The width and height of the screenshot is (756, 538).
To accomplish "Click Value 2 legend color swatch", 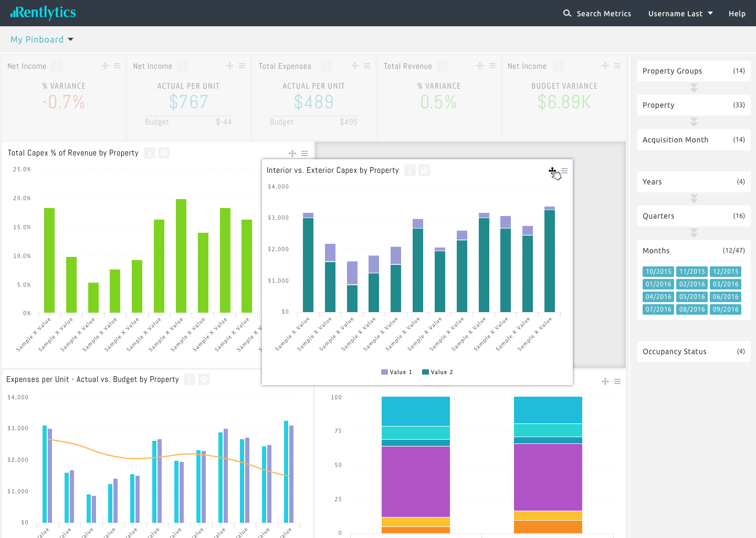I will point(425,372).
